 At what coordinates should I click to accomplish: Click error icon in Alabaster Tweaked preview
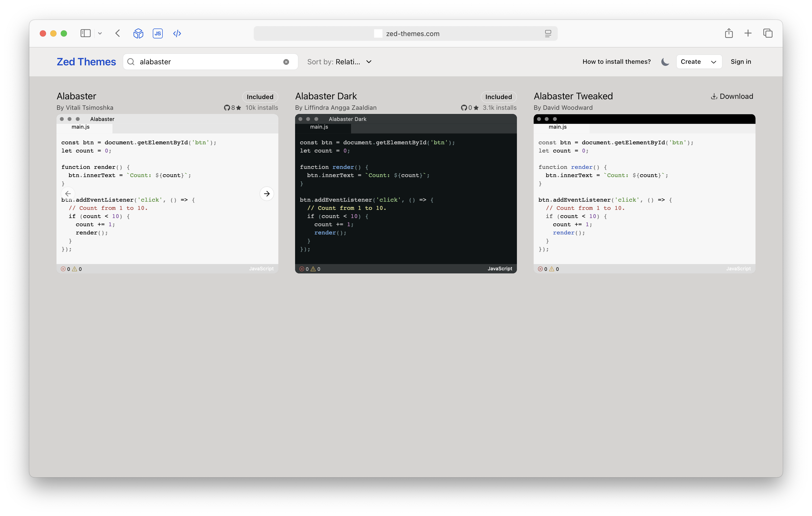pyautogui.click(x=540, y=269)
